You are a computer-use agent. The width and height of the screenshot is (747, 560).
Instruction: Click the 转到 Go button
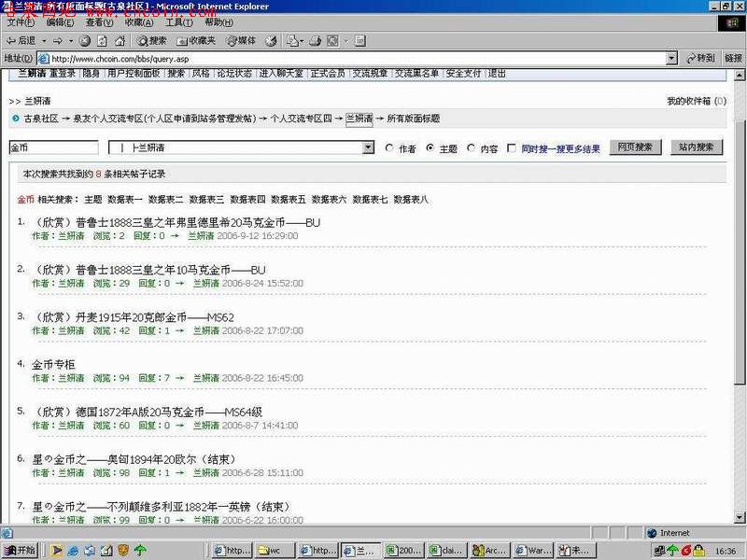700,58
